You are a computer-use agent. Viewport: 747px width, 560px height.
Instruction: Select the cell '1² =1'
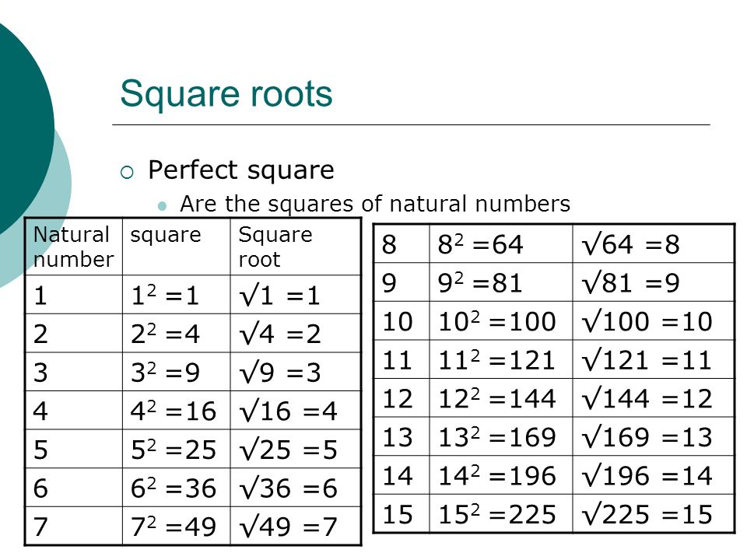click(177, 295)
